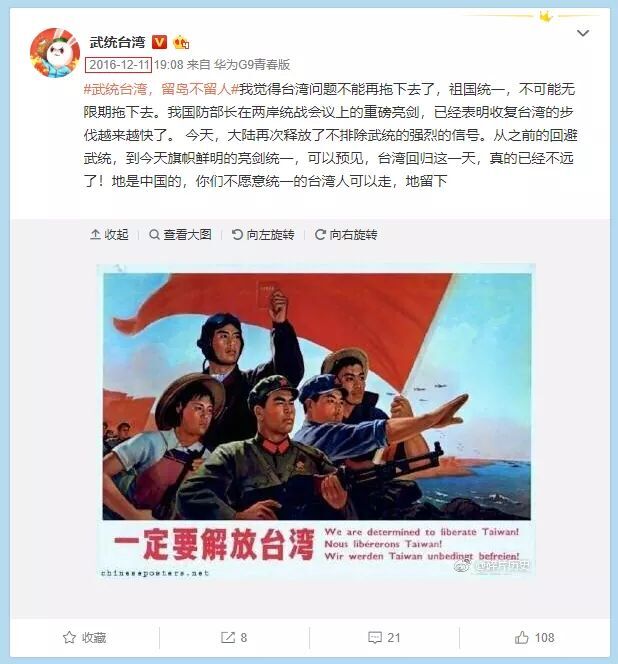Repost using the share icon with 8
This screenshot has width=618, height=664.
tap(234, 637)
